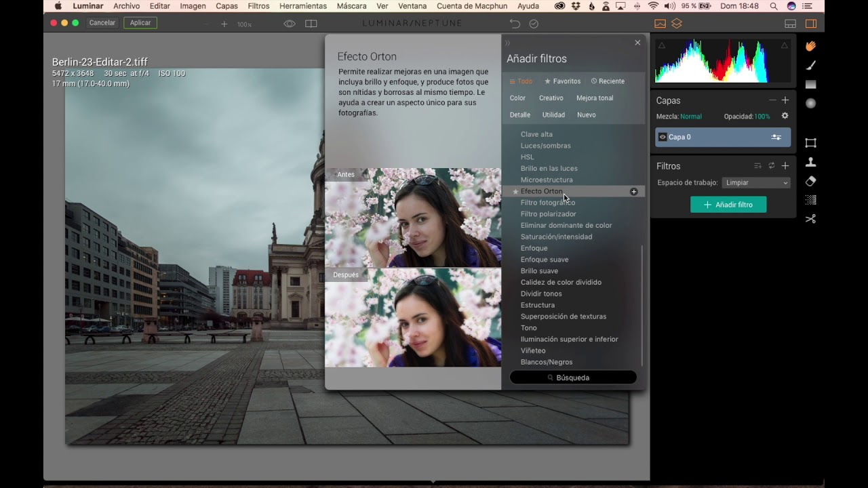Select the Filtro polarizador filter
The image size is (868, 488).
click(549, 214)
